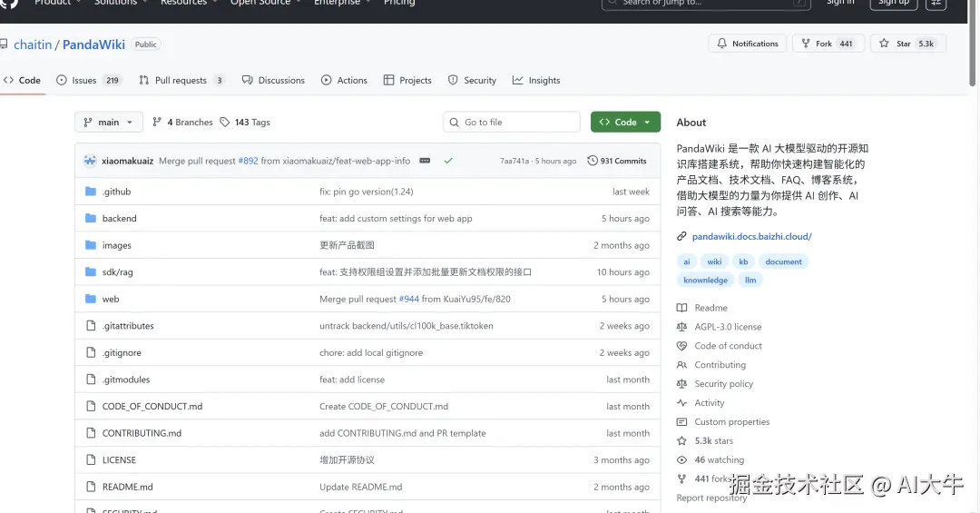Open the backend folder icon

pyautogui.click(x=91, y=218)
